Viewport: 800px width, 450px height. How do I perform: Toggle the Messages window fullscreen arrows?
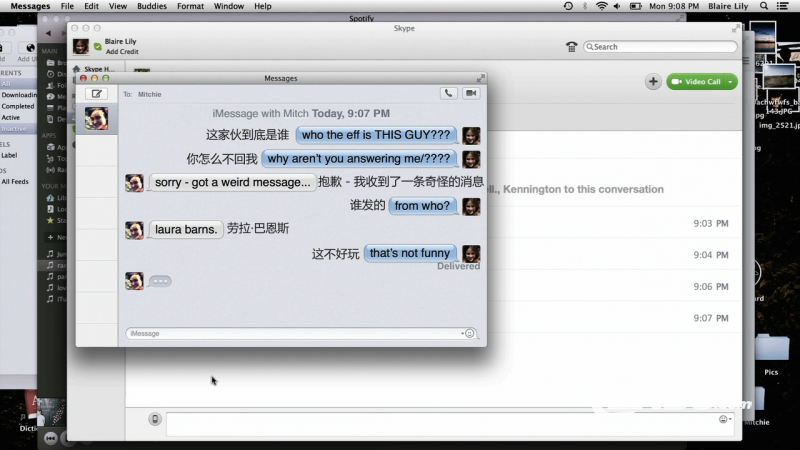(x=480, y=78)
